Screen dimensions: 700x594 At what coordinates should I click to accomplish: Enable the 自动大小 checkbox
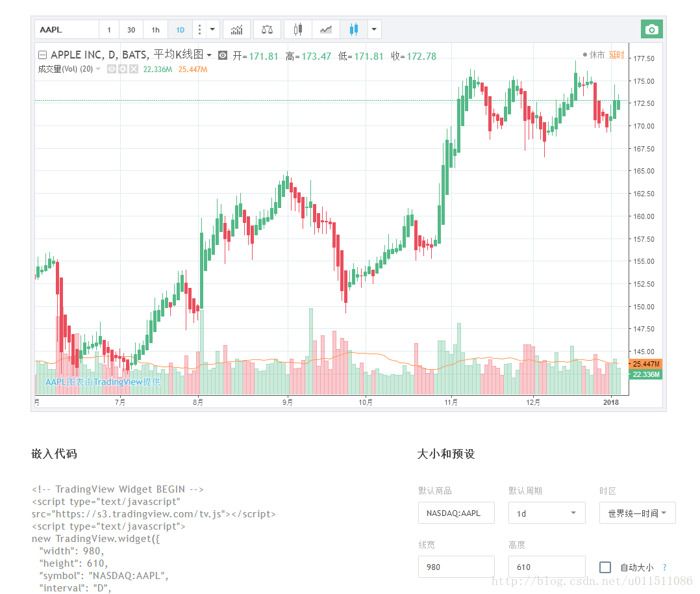coord(605,567)
